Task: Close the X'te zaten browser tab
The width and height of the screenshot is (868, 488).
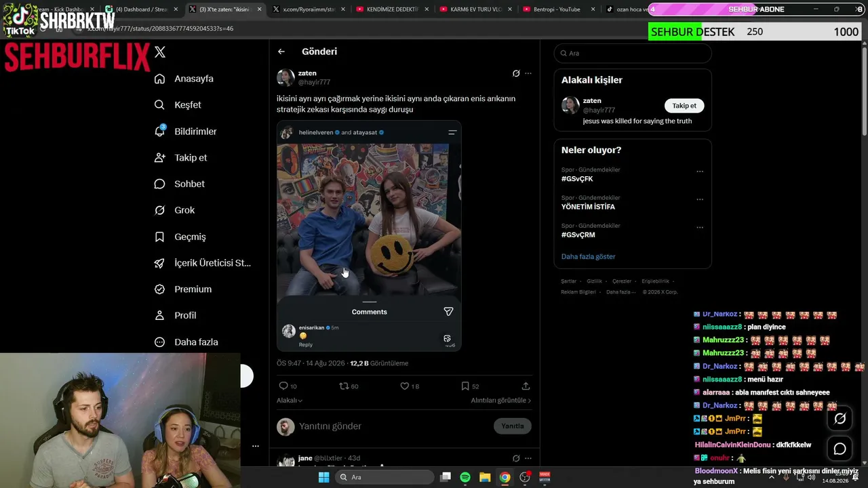Action: [259, 9]
